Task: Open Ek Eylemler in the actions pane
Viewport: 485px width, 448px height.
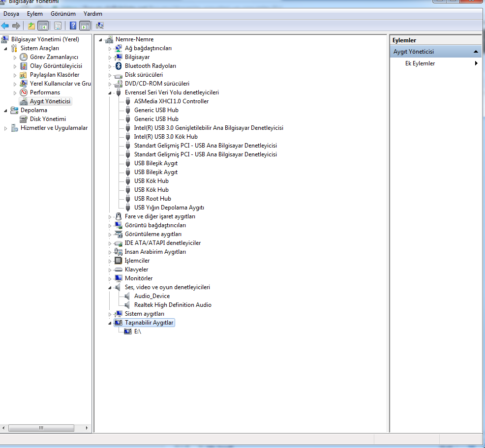Action: tap(420, 63)
